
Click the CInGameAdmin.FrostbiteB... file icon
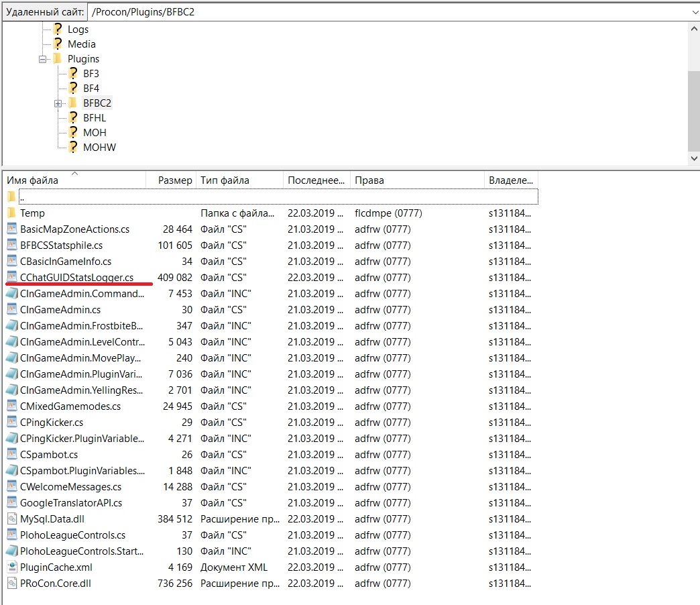12,325
